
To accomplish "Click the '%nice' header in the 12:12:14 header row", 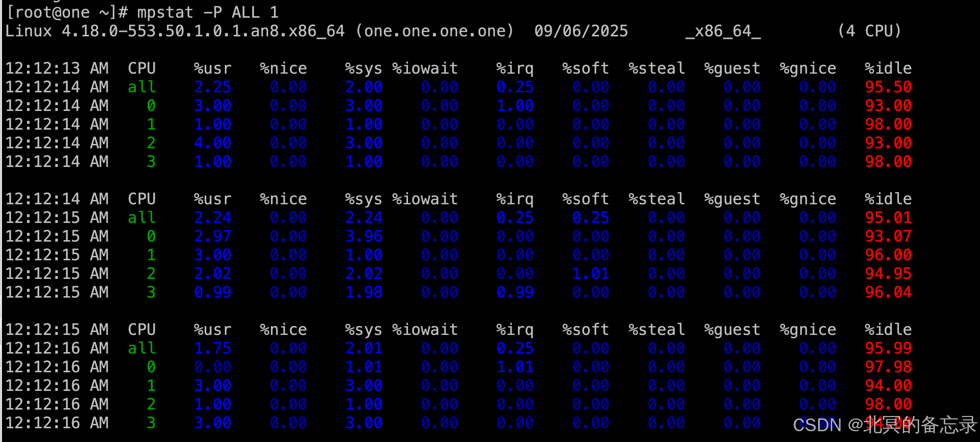I will pos(283,199).
